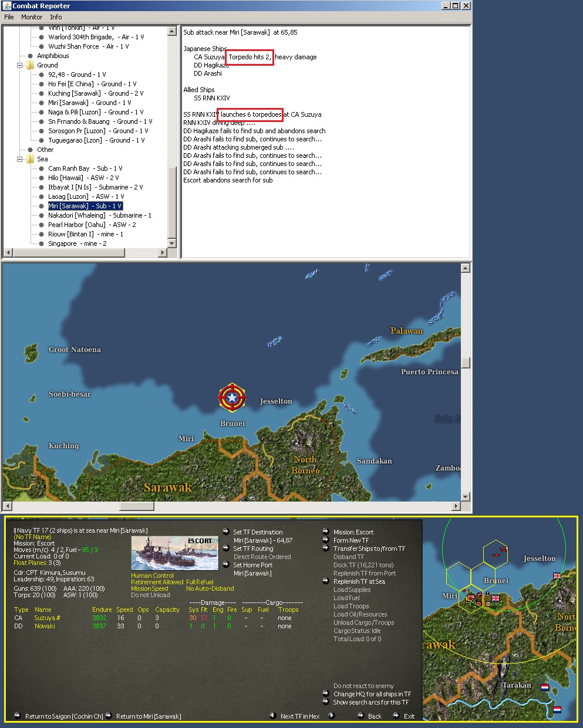Open the File menu
The width and height of the screenshot is (583, 728).
(9, 17)
